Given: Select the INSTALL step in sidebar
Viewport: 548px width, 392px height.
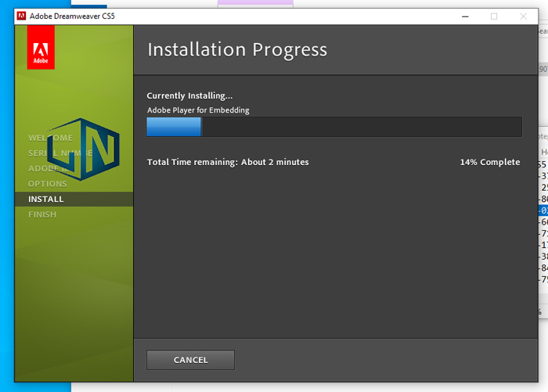Looking at the screenshot, I should tap(74, 200).
